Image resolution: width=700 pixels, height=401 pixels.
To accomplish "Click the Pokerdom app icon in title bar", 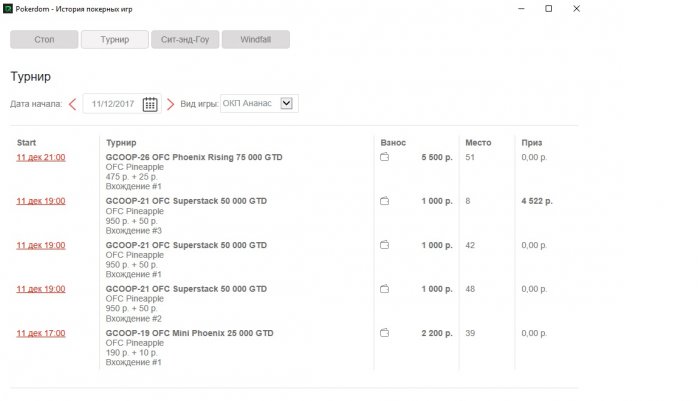I will click(8, 8).
